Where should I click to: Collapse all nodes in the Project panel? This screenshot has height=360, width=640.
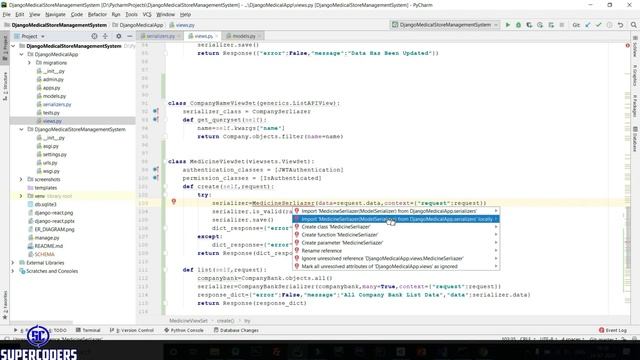coord(105,36)
